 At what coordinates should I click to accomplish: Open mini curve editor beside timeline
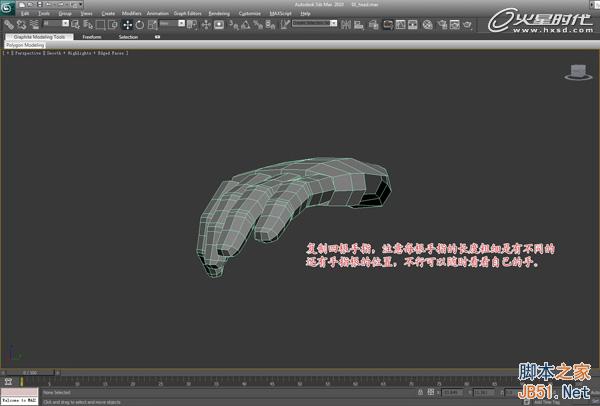[8, 381]
